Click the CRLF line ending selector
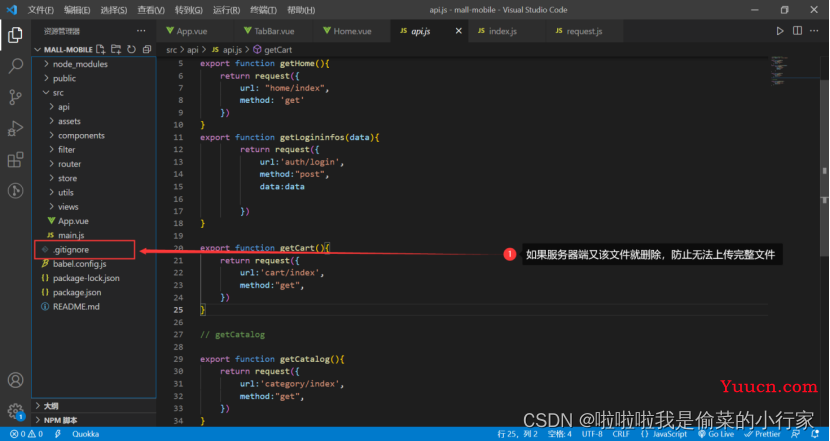This screenshot has height=441, width=830. (621, 434)
